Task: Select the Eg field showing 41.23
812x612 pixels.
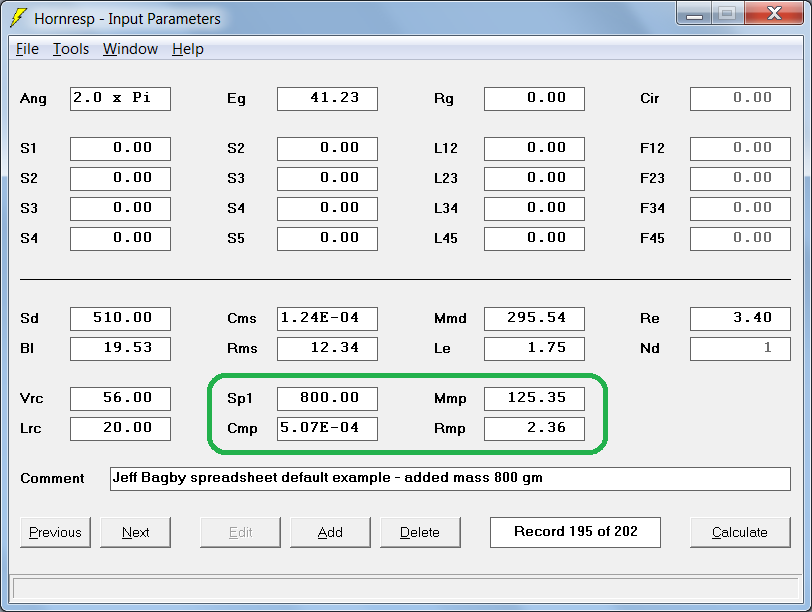Action: coord(327,98)
